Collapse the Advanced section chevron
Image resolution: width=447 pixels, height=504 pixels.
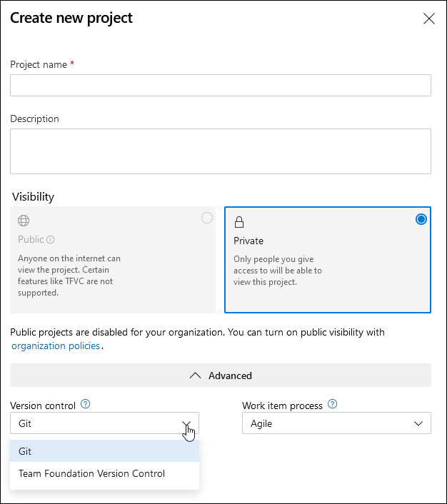195,376
